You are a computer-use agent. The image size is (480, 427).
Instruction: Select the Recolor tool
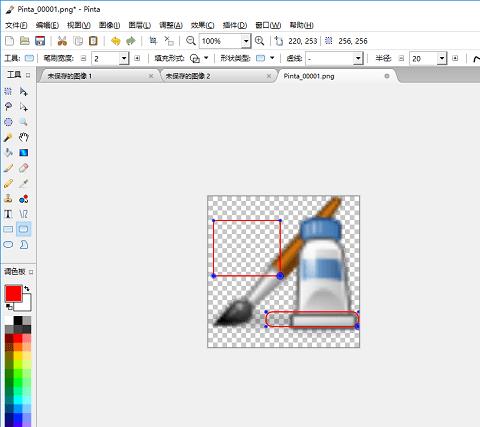coord(23,199)
